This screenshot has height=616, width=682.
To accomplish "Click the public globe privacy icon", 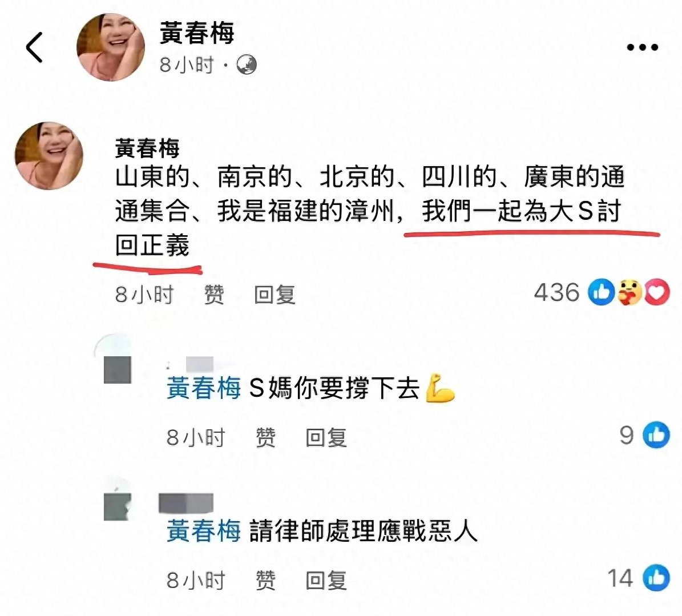I will 247,65.
